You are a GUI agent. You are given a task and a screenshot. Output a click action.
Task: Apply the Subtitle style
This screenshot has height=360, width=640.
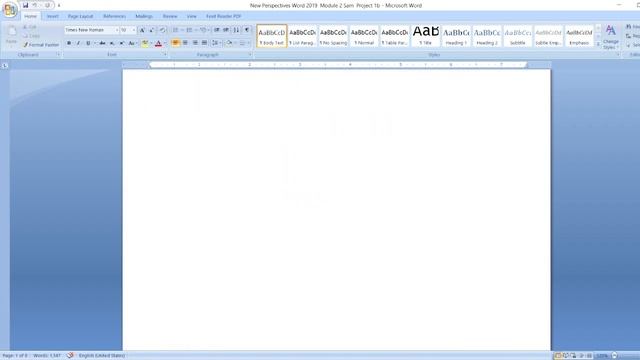[518, 36]
